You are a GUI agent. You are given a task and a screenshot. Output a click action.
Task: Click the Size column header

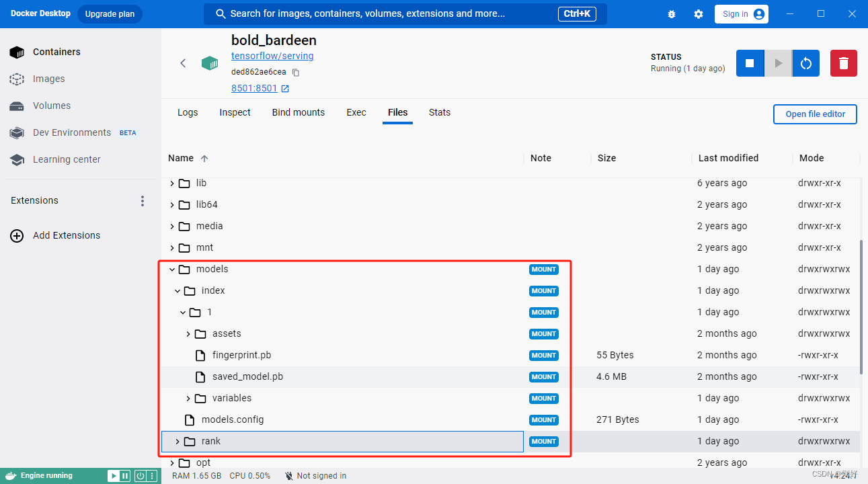pos(606,158)
